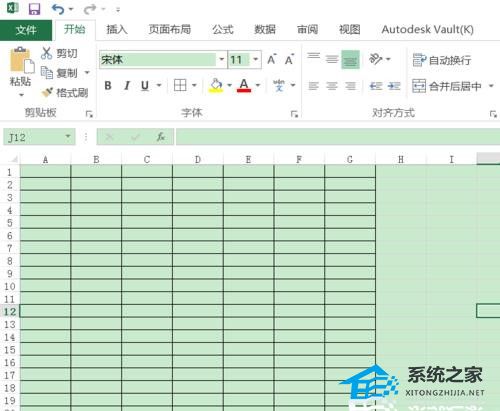Toggle Bold formatting
The image size is (500, 411).
tap(108, 86)
